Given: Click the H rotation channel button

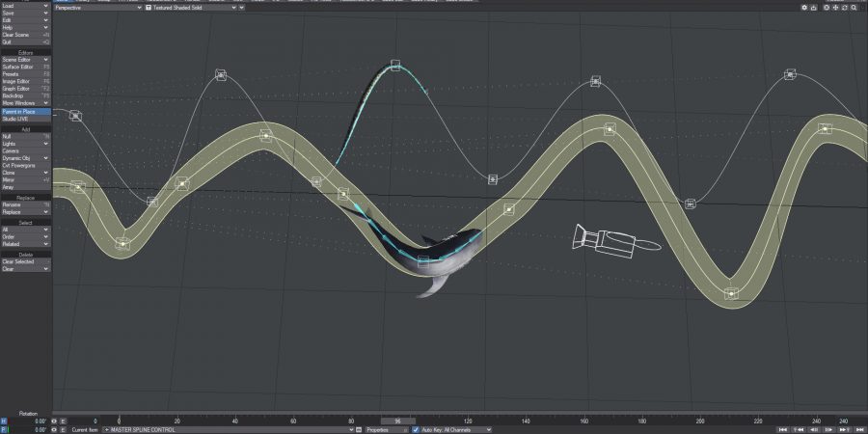Looking at the screenshot, I should (x=4, y=421).
